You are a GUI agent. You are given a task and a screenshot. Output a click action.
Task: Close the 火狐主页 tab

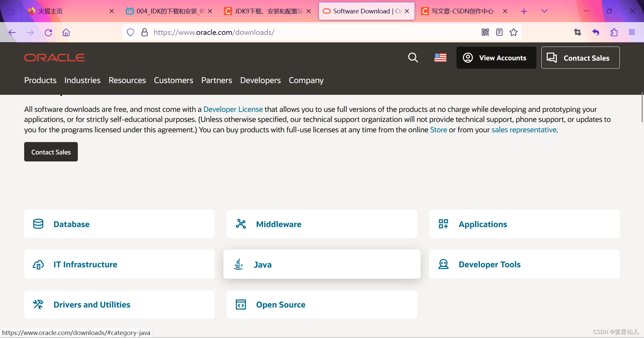(x=112, y=11)
